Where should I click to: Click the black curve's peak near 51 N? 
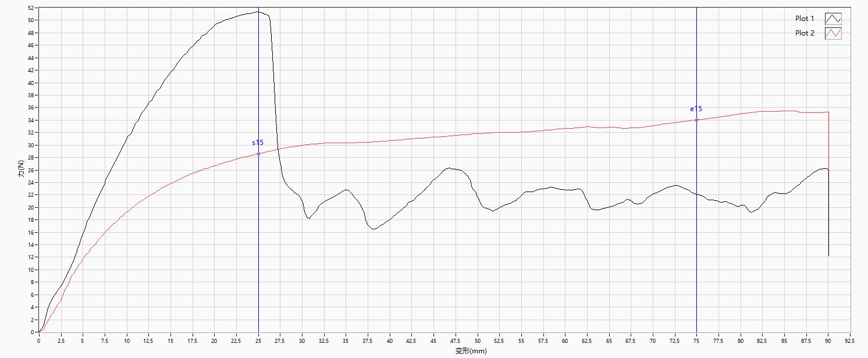pos(257,12)
